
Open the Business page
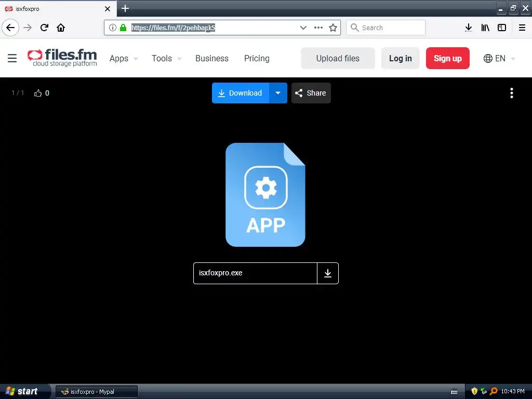click(212, 58)
